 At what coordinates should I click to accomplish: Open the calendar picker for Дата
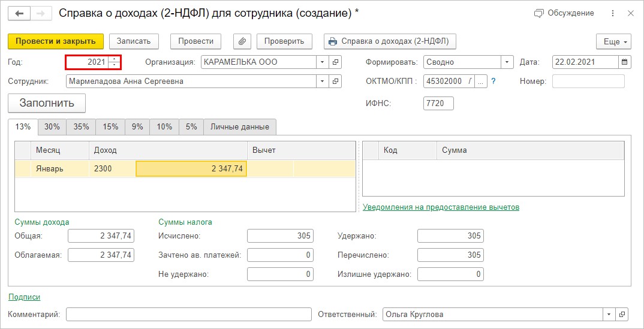pyautogui.click(x=624, y=62)
